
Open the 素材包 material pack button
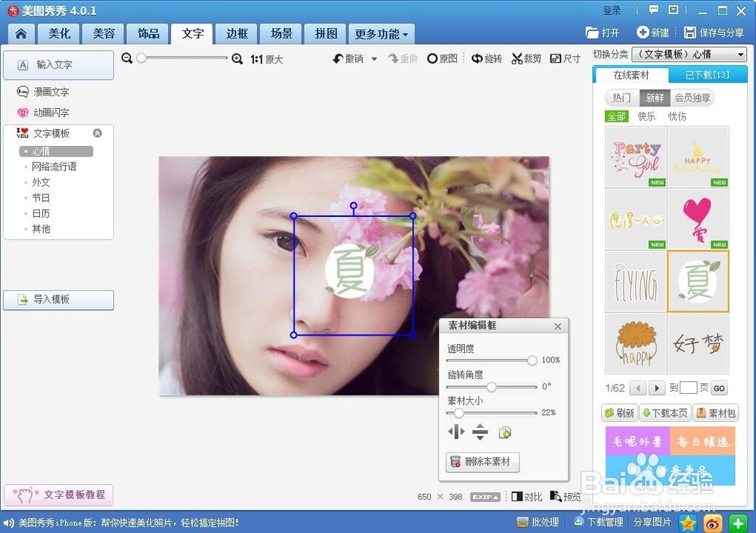[717, 413]
